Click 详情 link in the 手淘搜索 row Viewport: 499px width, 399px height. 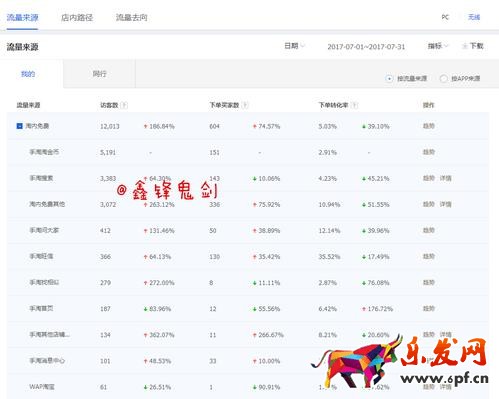point(445,178)
